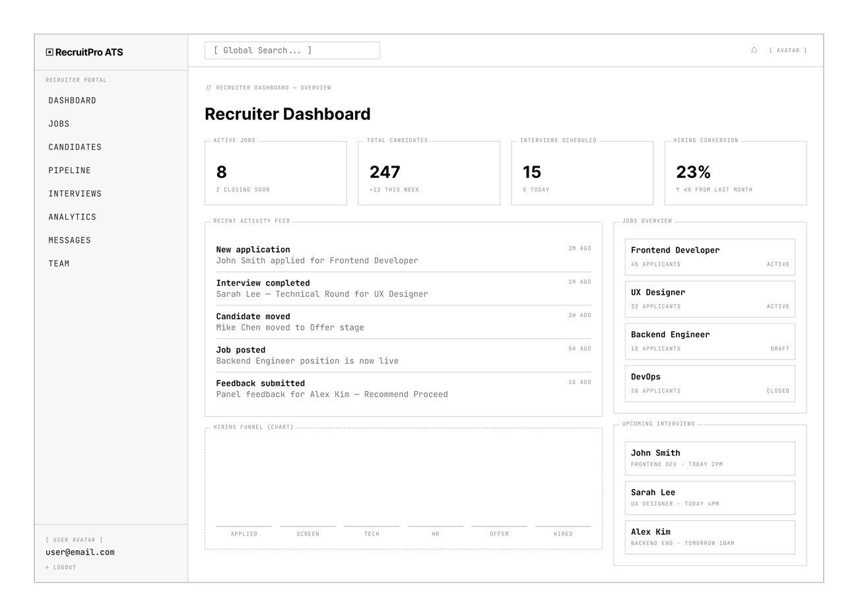Click the user avatar in sidebar footer
Image resolution: width=858 pixels, height=616 pixels.
click(74, 539)
